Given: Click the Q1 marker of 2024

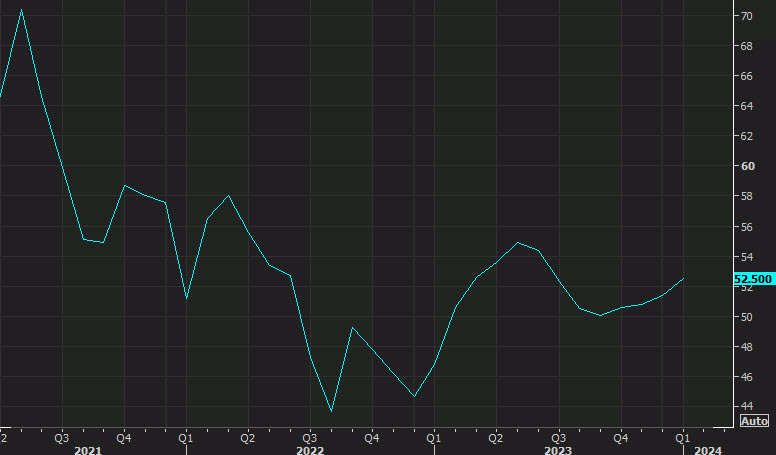Looking at the screenshot, I should [682, 438].
